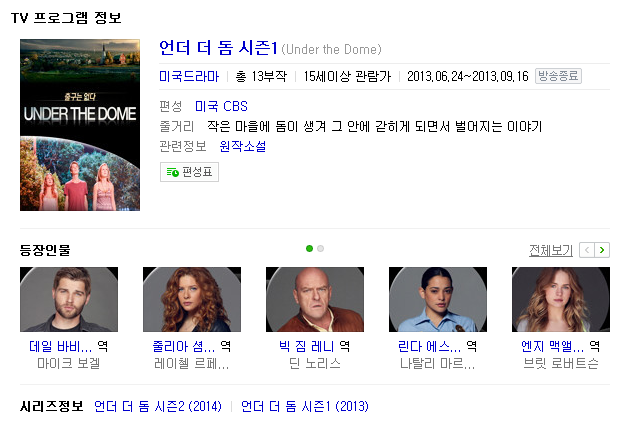Open the 엔지 맥앨 character photo
The height and width of the screenshot is (421, 628).
561,299
